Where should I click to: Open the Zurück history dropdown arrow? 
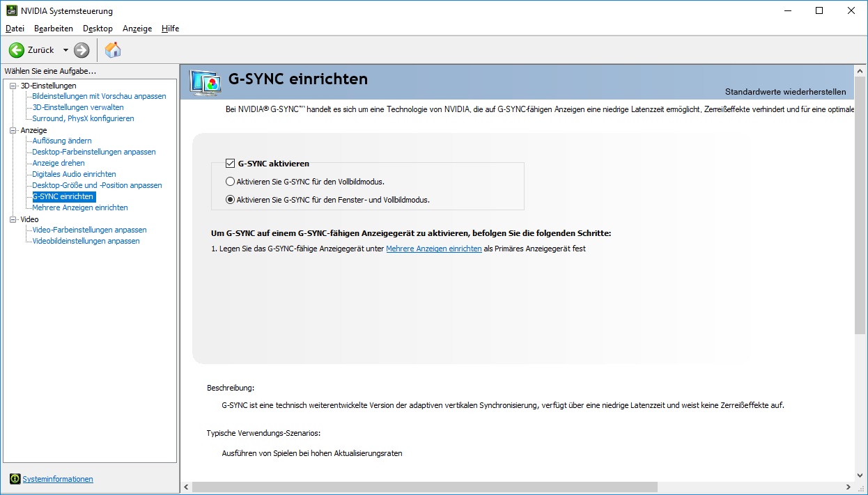tap(65, 50)
